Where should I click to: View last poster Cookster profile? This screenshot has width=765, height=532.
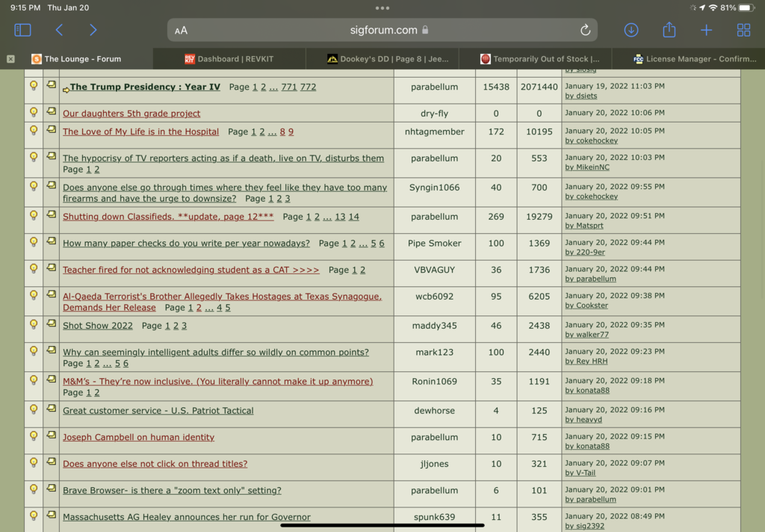586,306
